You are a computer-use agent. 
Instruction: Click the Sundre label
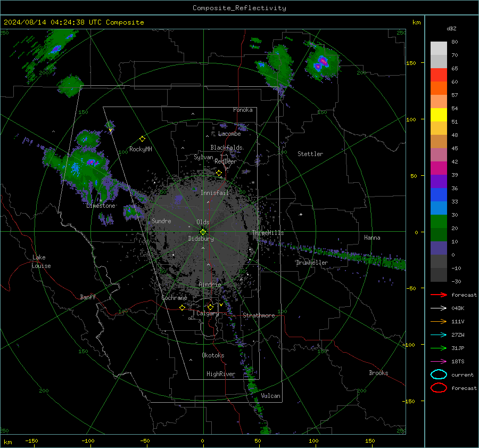(161, 221)
